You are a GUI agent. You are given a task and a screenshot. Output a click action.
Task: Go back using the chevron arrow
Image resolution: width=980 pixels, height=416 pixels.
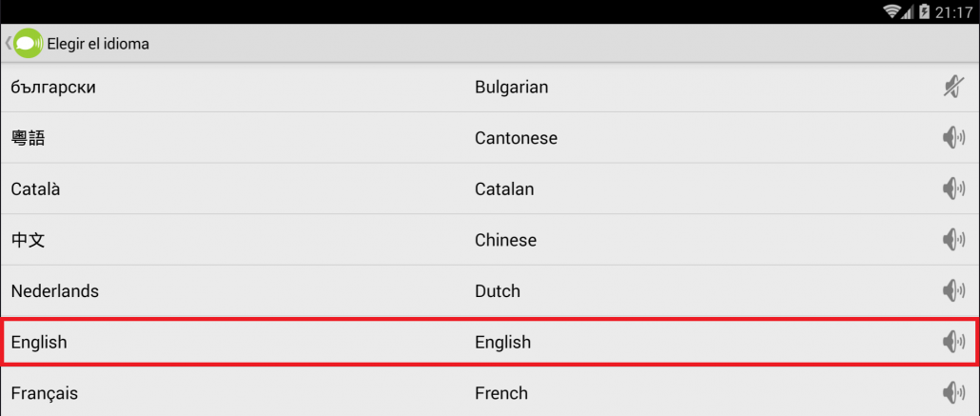click(x=8, y=44)
